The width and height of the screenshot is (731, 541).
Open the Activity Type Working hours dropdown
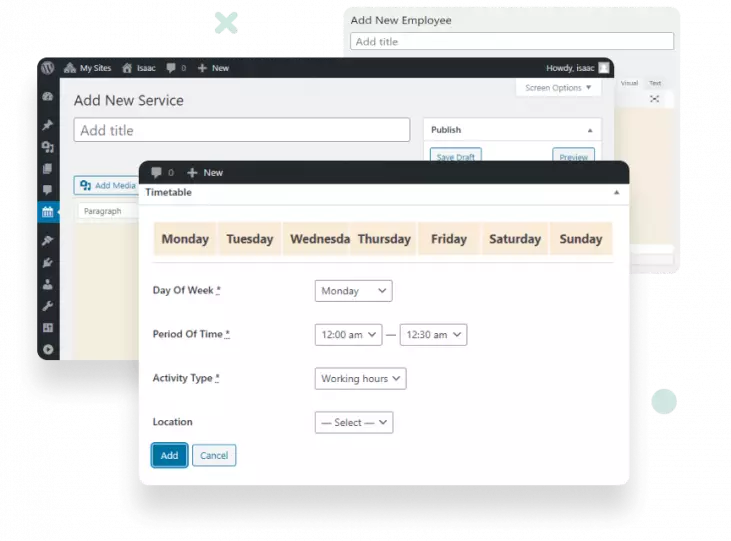(360, 379)
